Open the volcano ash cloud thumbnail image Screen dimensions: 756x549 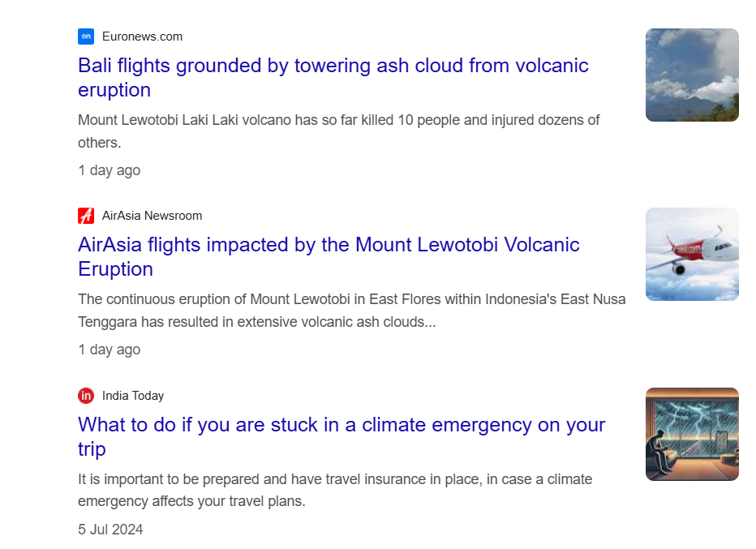pos(692,75)
